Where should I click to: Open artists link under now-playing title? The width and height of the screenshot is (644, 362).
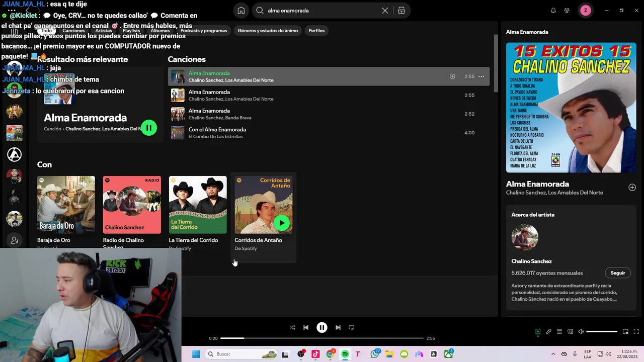[554, 193]
